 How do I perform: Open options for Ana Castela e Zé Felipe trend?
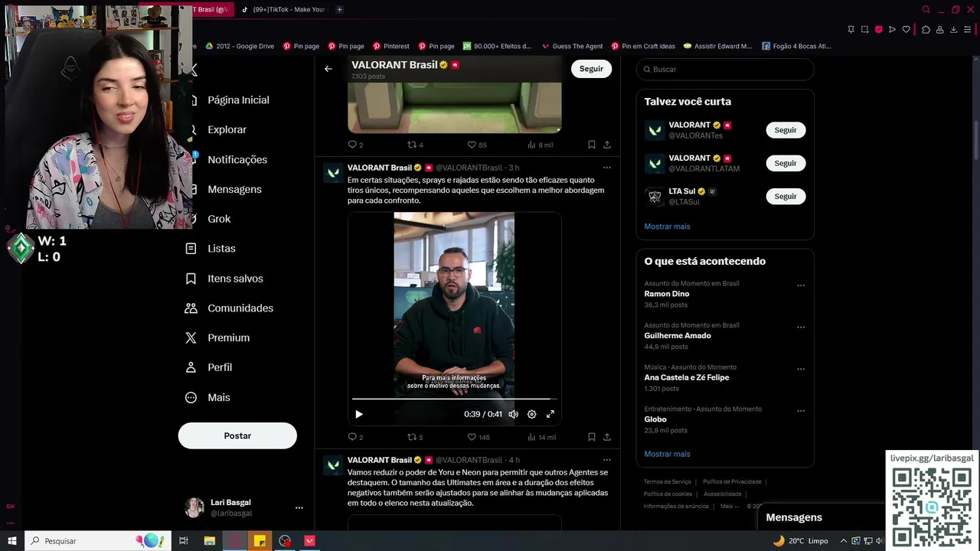pyautogui.click(x=801, y=369)
